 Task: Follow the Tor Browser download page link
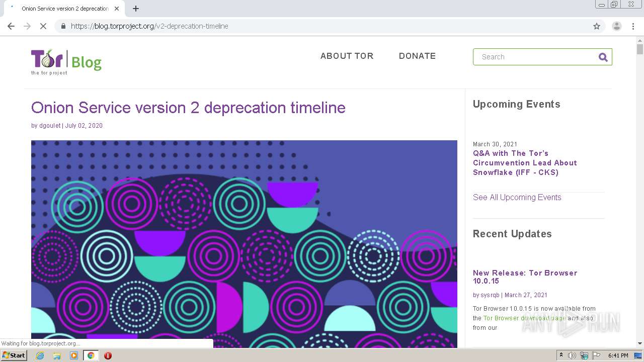click(525, 318)
